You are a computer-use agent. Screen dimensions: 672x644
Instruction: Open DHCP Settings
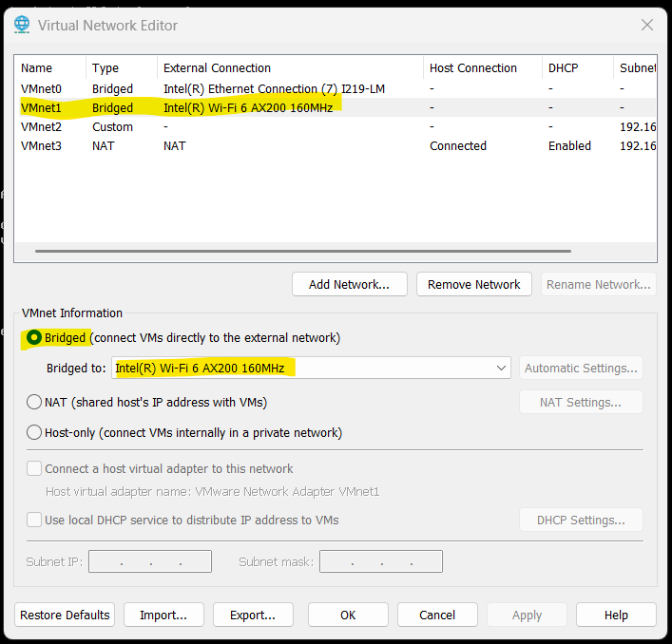coord(581,520)
